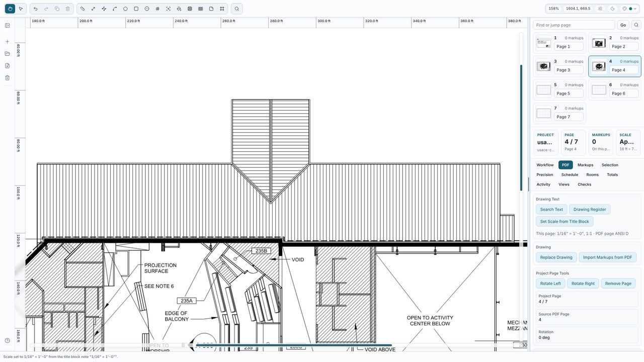Select the Page 6 thumbnail
The width and height of the screenshot is (644, 362).
point(599,89)
